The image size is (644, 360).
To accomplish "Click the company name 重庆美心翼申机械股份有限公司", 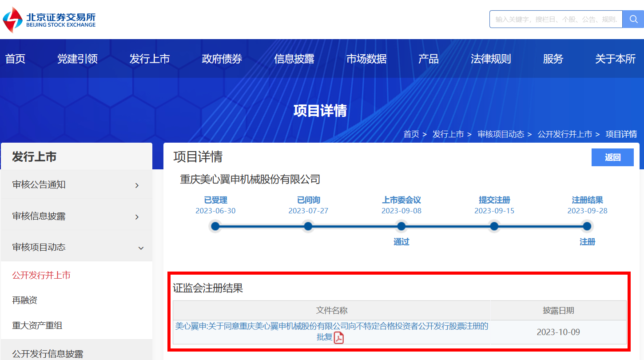I will pyautogui.click(x=250, y=180).
